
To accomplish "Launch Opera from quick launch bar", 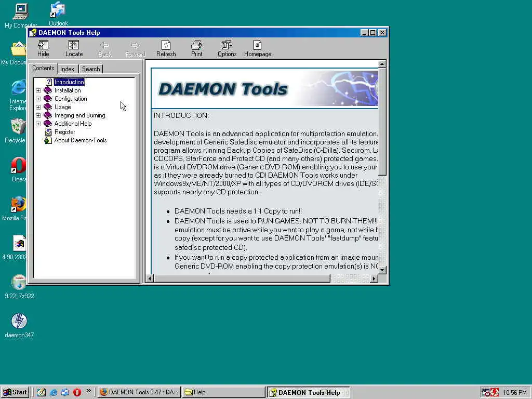I will point(77,392).
